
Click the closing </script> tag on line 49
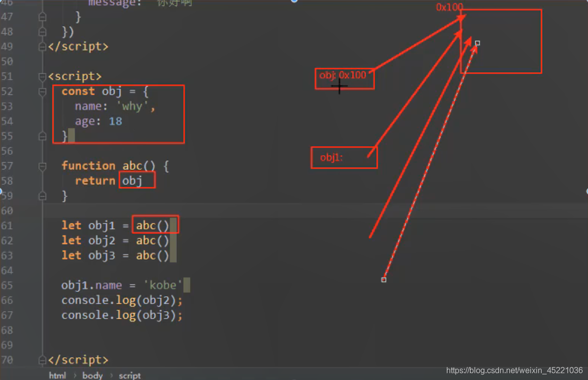click(x=78, y=47)
